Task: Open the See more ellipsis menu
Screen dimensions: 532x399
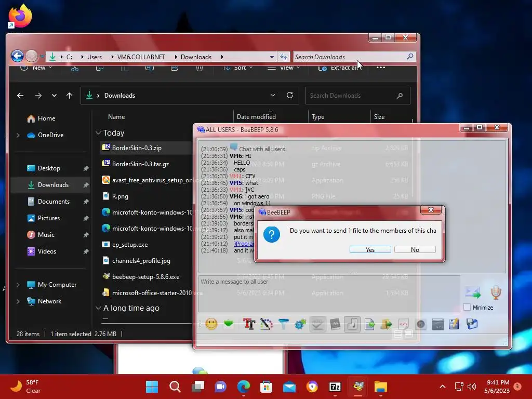Action: pos(381,68)
